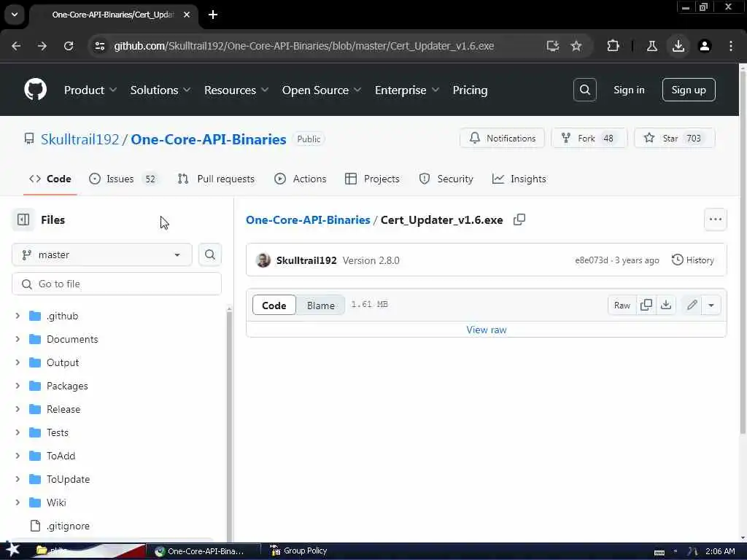Click Sign in

coord(629,90)
